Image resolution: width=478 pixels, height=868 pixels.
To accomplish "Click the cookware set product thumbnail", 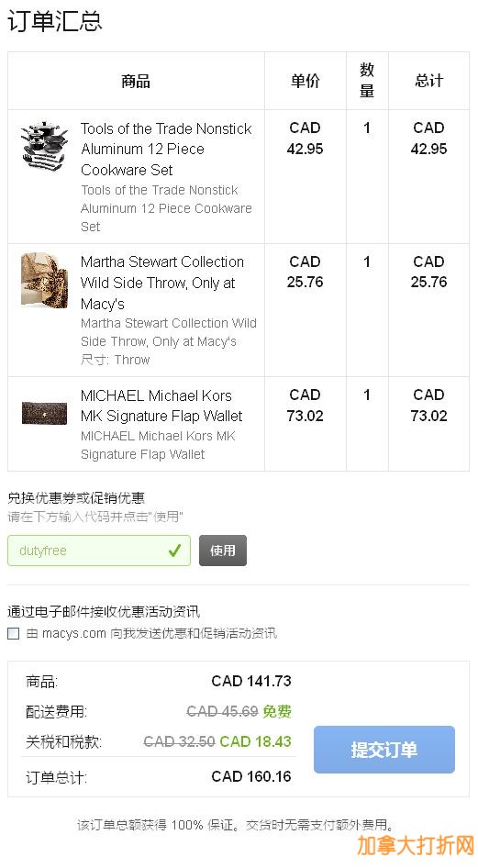I will [44, 143].
